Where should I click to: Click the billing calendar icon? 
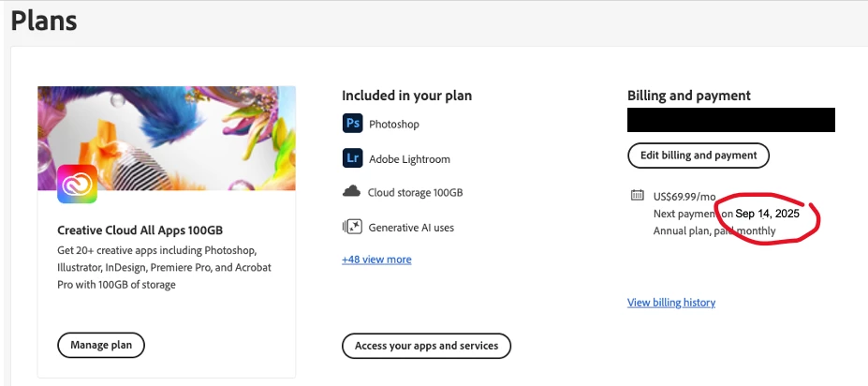637,195
